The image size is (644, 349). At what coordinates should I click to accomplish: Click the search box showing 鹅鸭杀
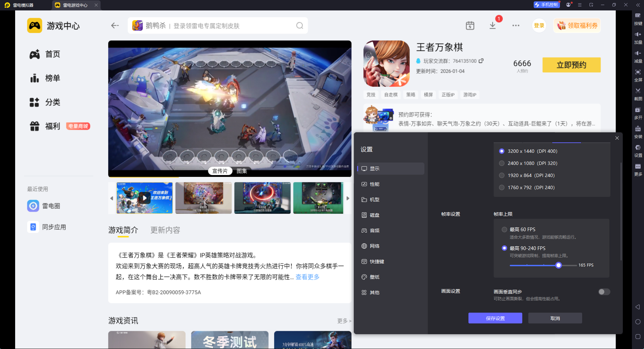(x=218, y=26)
